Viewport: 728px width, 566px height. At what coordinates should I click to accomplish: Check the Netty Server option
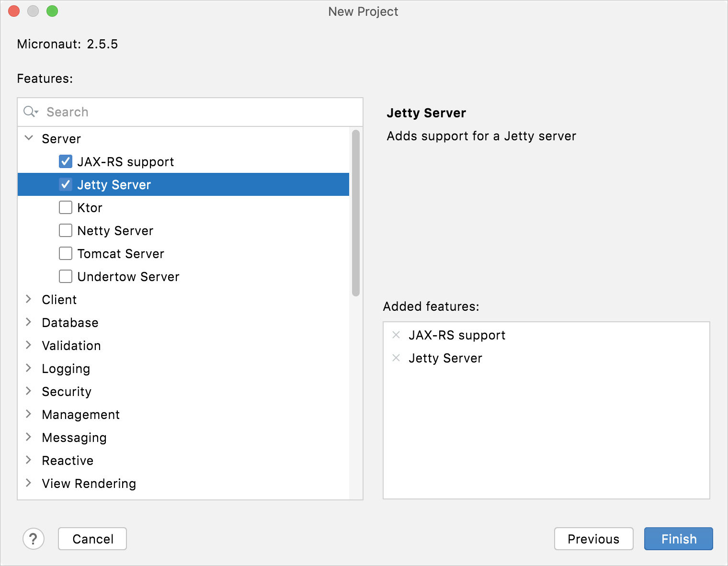[66, 231]
